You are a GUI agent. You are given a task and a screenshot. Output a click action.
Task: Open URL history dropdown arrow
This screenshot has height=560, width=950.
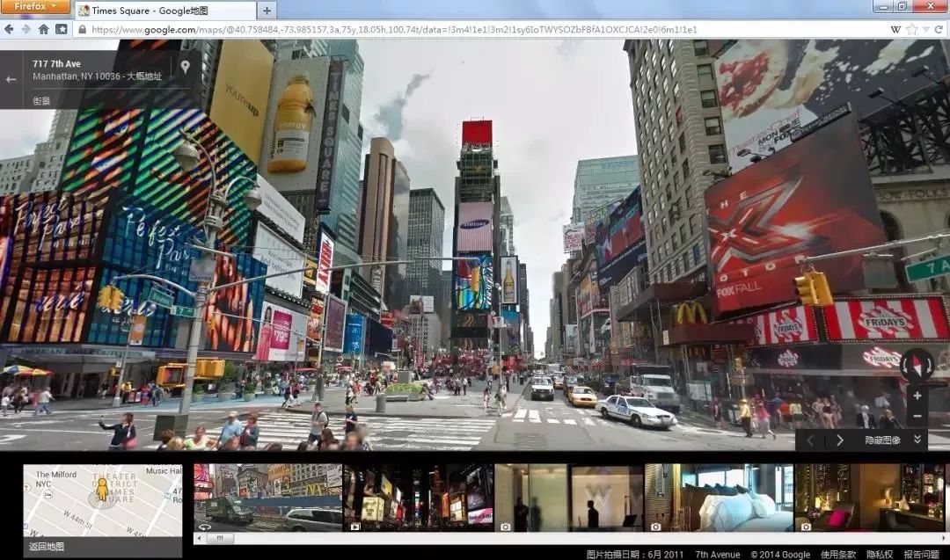point(925,29)
